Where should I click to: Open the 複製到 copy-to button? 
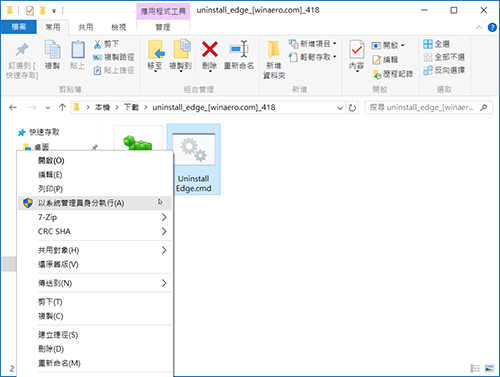click(181, 55)
